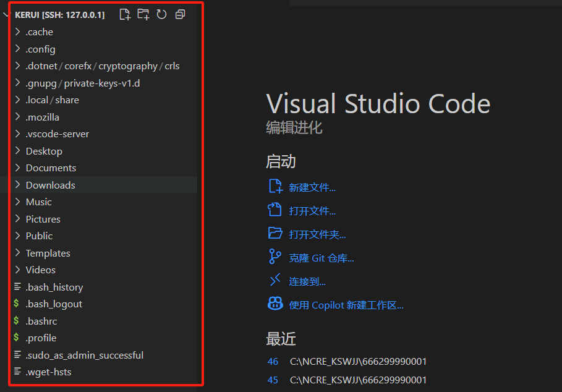Screen dimensions: 562x392
Task: Open the .sudo_as_admin_successful file
Action: 85,355
